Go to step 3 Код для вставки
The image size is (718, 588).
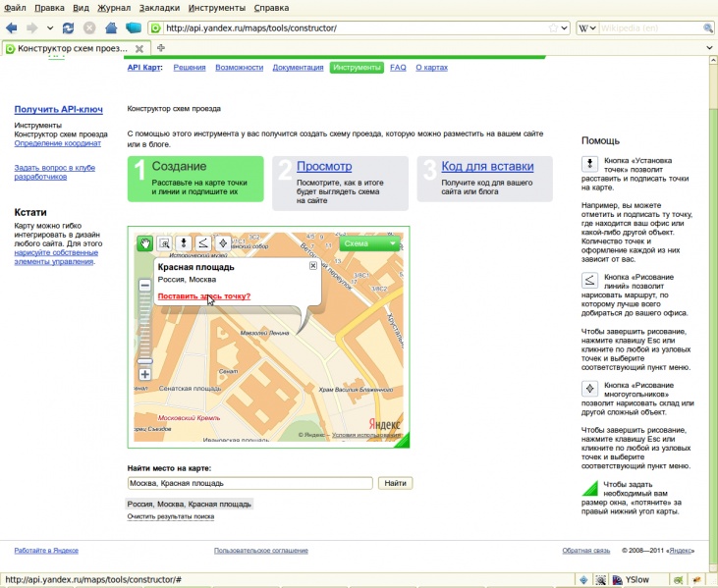(487, 166)
